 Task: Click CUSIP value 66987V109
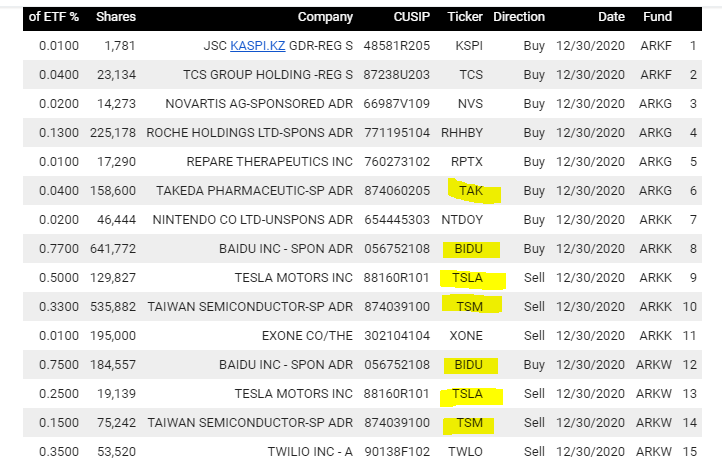[396, 104]
